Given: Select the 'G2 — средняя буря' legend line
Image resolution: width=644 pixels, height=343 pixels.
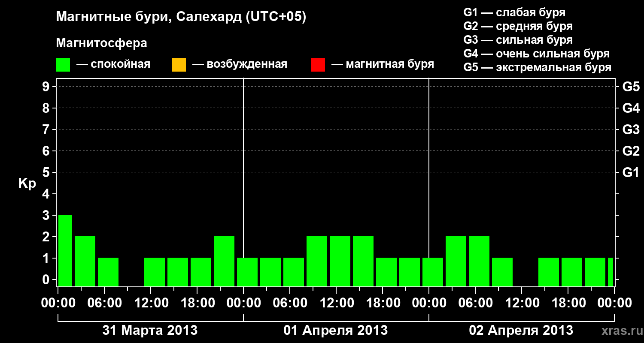Looking at the screenshot, I should point(518,26).
